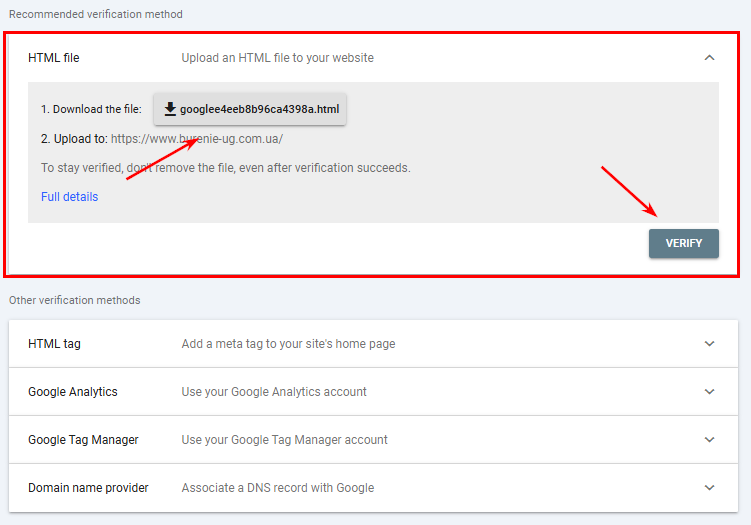Click the 'To stay verified' notice text
751x525 pixels.
click(226, 168)
